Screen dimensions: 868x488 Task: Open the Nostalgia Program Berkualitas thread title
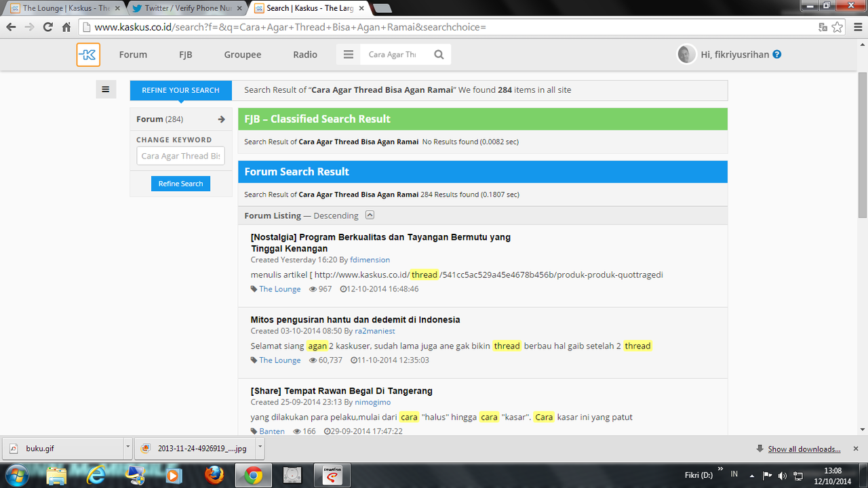(x=380, y=243)
